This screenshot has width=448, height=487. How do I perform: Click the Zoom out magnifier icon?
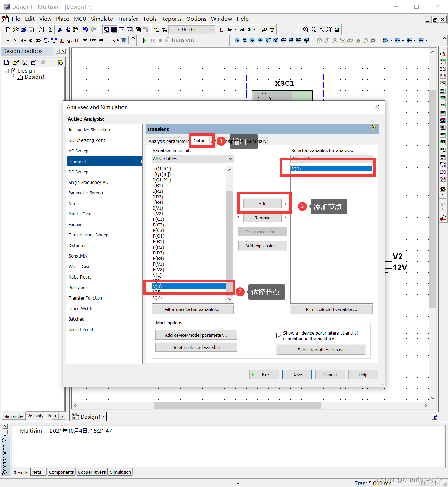point(314,30)
